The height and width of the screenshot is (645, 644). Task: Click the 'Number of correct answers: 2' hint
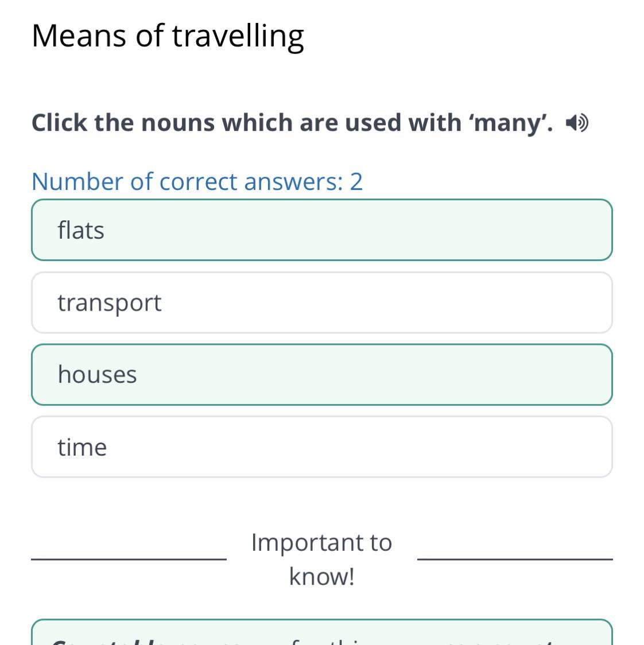coord(197,181)
